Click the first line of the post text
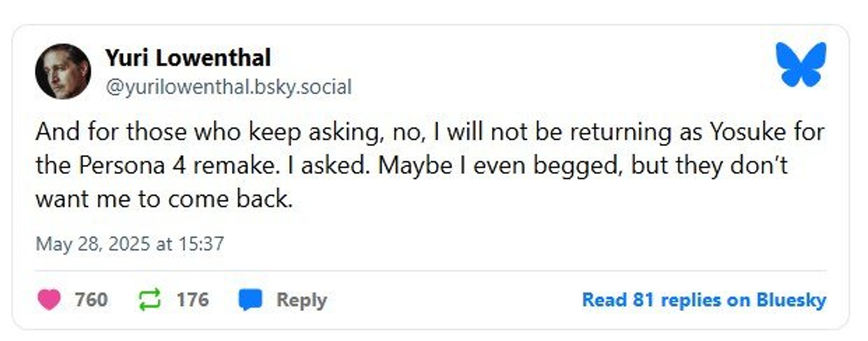This screenshot has height=341, width=868. (430, 132)
